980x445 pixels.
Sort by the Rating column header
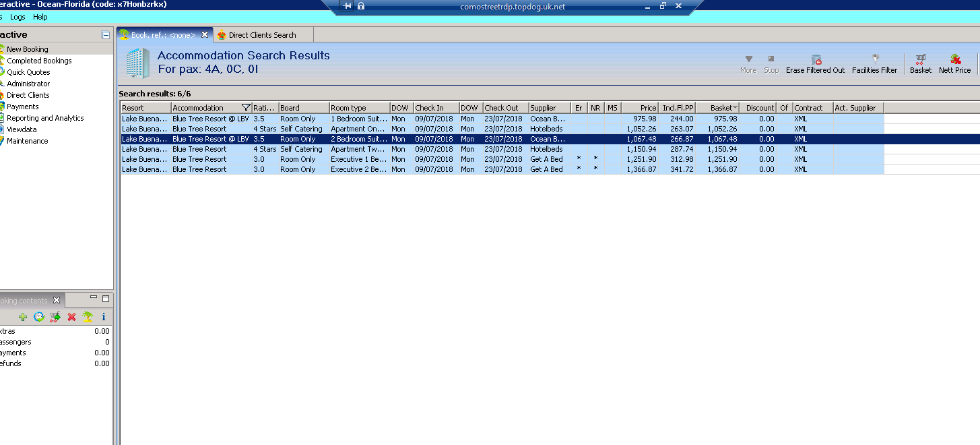[x=265, y=108]
